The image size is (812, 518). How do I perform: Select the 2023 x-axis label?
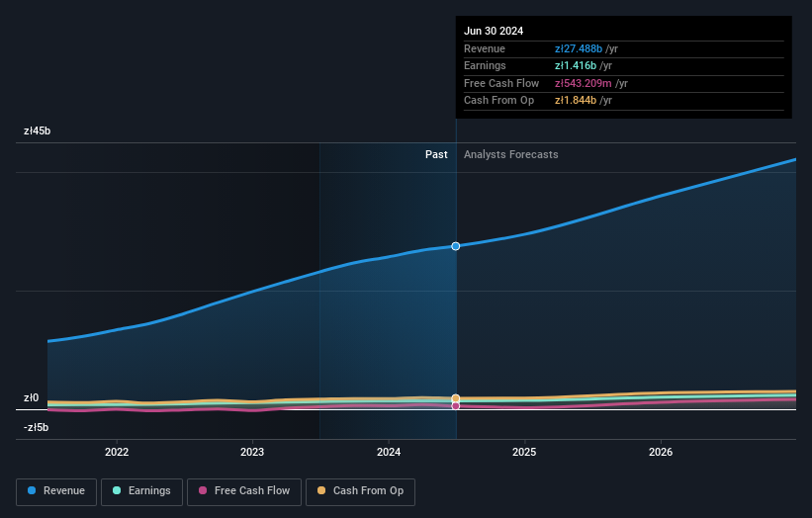(252, 452)
